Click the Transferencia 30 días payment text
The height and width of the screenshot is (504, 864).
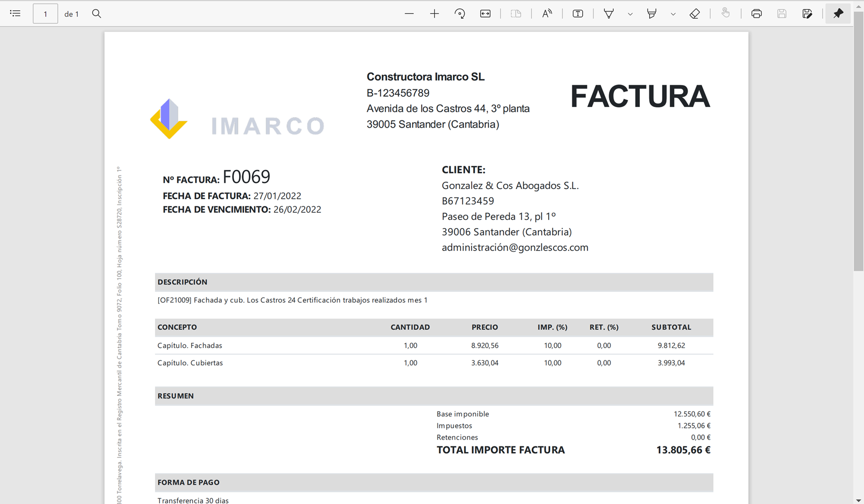click(x=193, y=500)
